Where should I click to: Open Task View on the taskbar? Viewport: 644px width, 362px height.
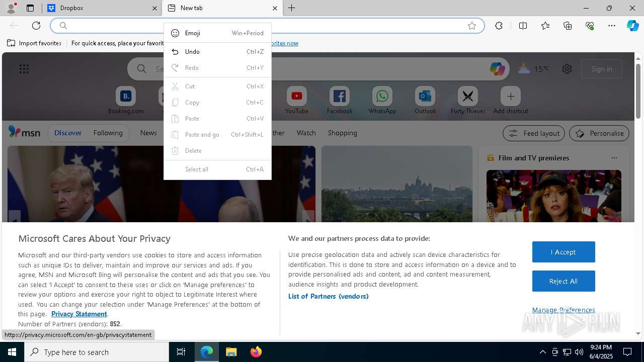pyautogui.click(x=181, y=352)
